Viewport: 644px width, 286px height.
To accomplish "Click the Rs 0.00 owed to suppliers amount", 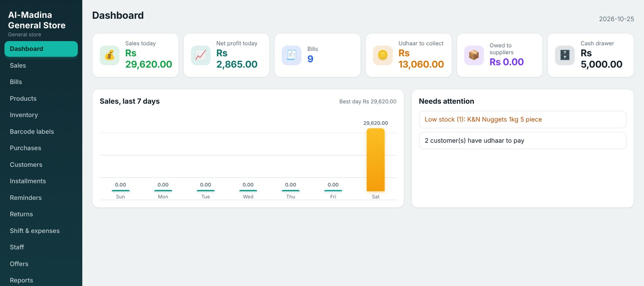I will [x=506, y=62].
